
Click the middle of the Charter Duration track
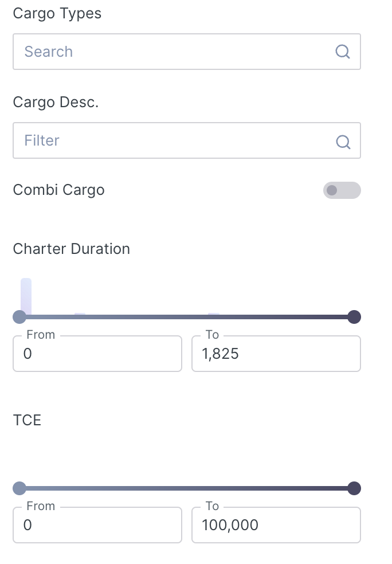187,317
